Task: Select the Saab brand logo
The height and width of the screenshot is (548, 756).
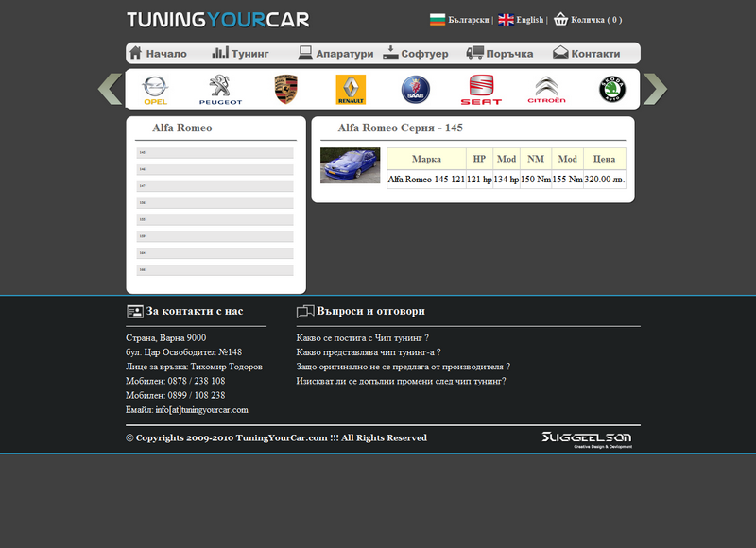Action: click(415, 89)
